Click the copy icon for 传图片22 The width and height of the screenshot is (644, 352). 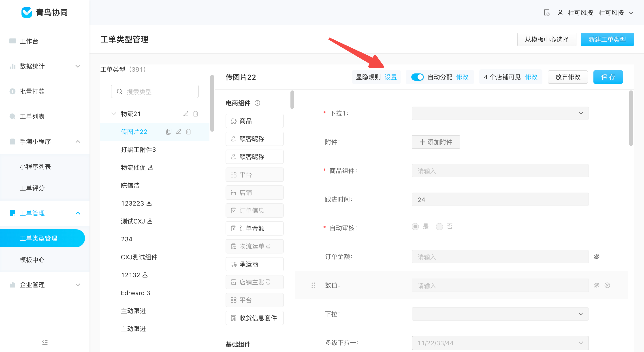click(x=169, y=132)
